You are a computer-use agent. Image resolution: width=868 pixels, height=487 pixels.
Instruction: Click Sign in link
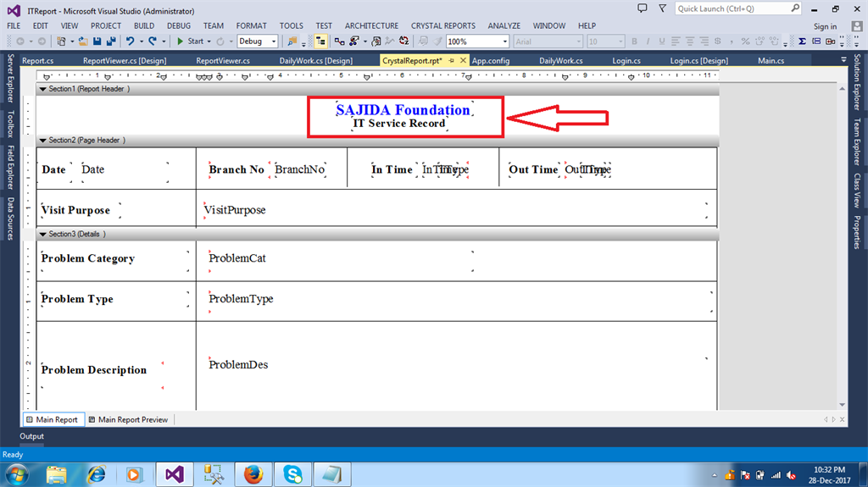tap(825, 26)
